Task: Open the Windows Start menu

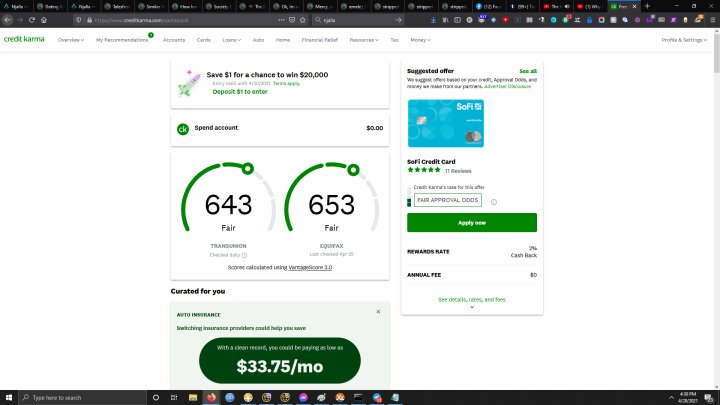Action: [9, 397]
